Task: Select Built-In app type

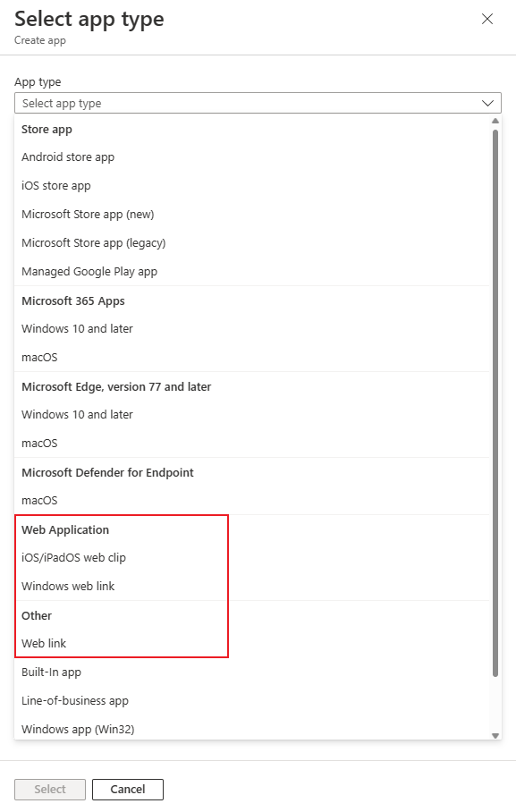Action: pyautogui.click(x=51, y=672)
